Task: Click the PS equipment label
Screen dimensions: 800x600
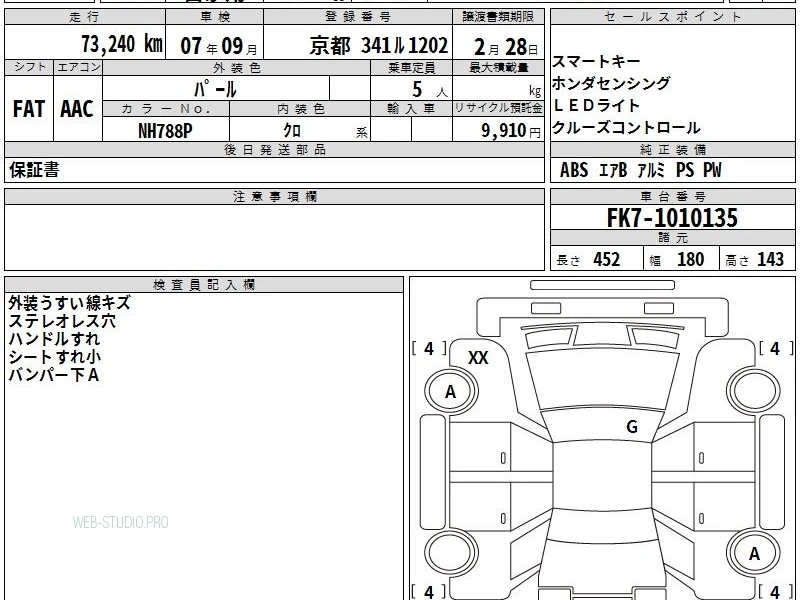Action: click(x=685, y=170)
